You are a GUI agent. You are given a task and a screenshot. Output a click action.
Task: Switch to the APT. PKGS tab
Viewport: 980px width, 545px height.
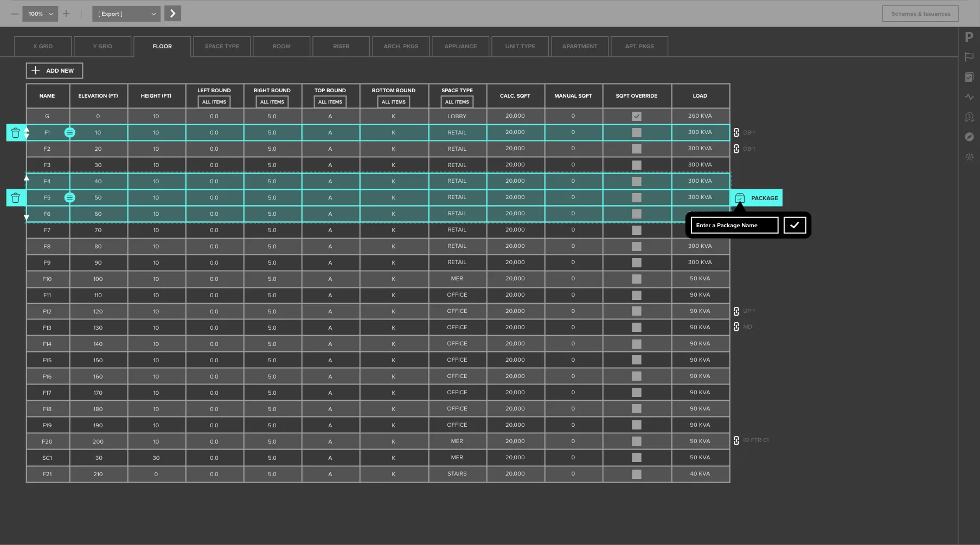(x=639, y=47)
